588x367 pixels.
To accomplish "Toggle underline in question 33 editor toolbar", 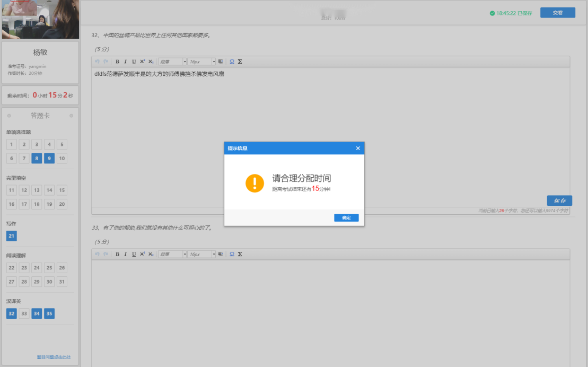I will point(134,254).
